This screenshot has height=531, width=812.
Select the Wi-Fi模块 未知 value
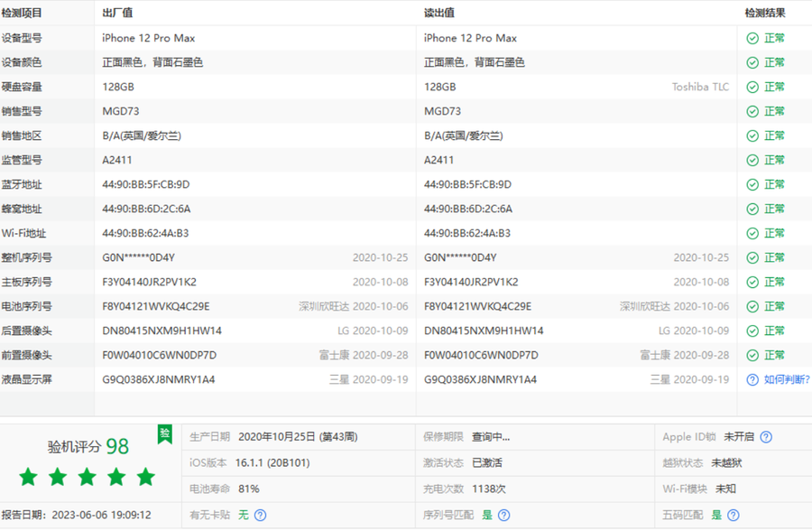click(725, 489)
